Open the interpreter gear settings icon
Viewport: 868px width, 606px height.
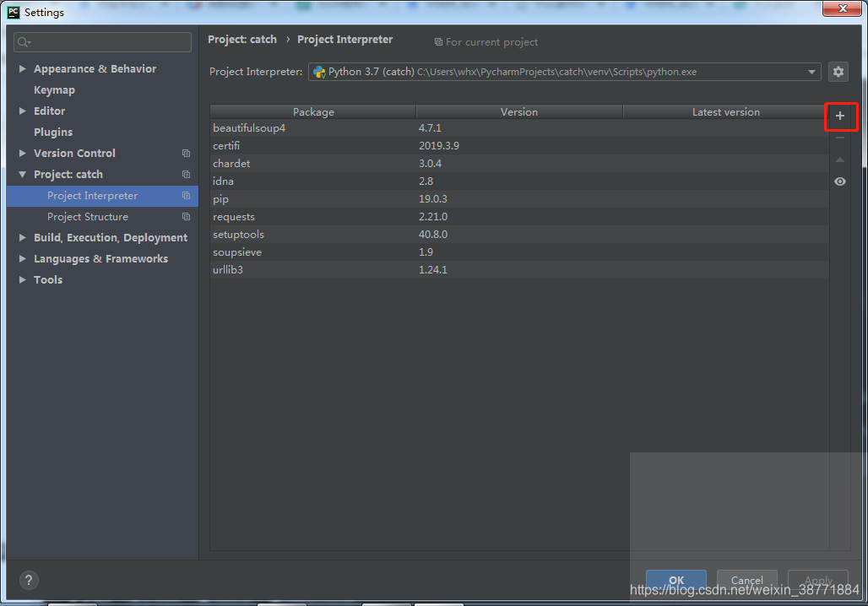[838, 72]
